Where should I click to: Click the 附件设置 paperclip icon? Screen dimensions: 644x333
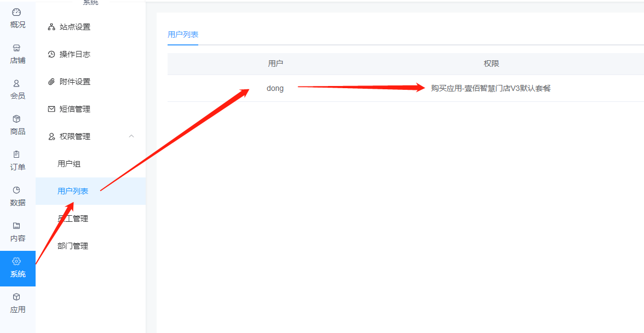[x=51, y=82]
